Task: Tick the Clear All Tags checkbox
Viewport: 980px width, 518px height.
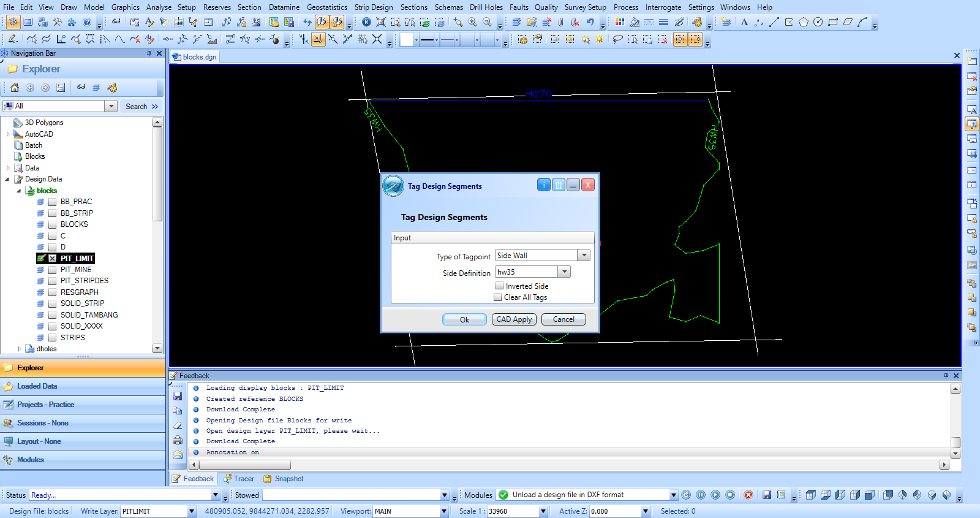Action: pyautogui.click(x=498, y=297)
